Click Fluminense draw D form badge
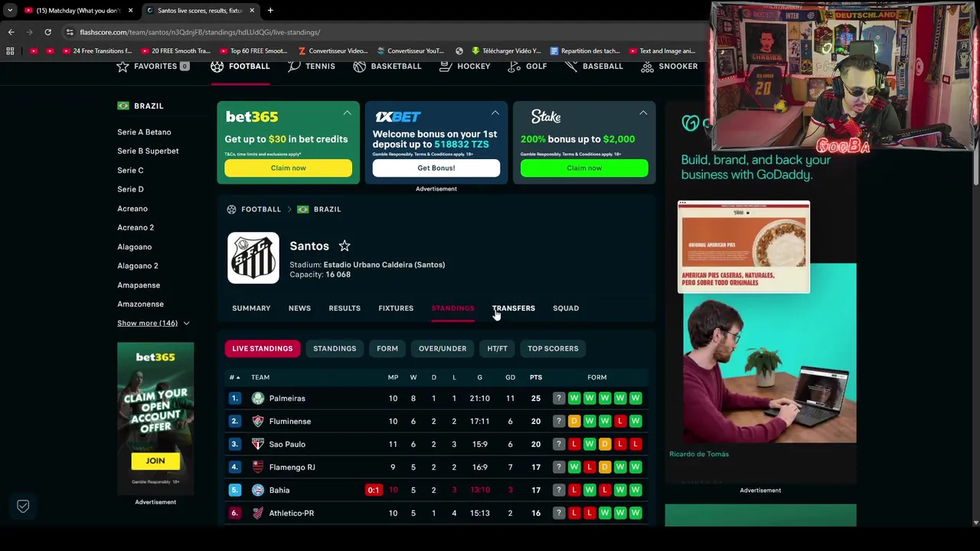The image size is (980, 551). point(574,422)
